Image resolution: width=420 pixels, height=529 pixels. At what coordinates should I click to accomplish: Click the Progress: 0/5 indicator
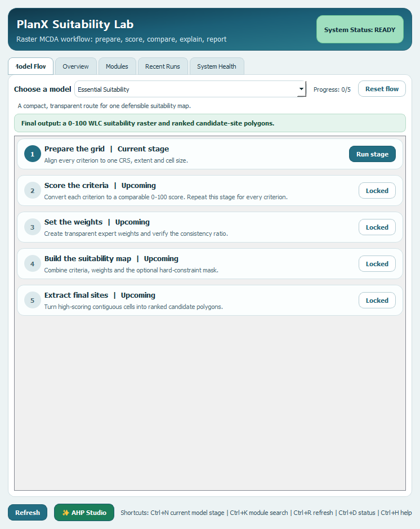tap(332, 89)
